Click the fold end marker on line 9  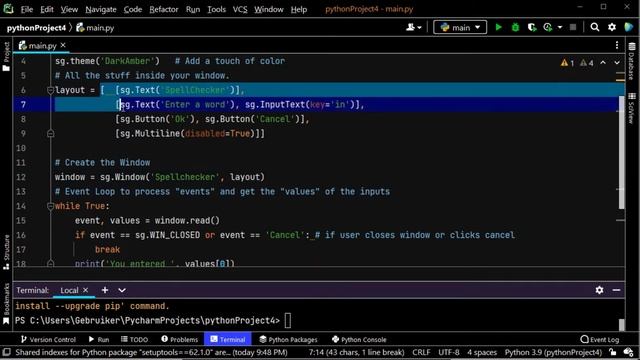pyautogui.click(x=51, y=133)
